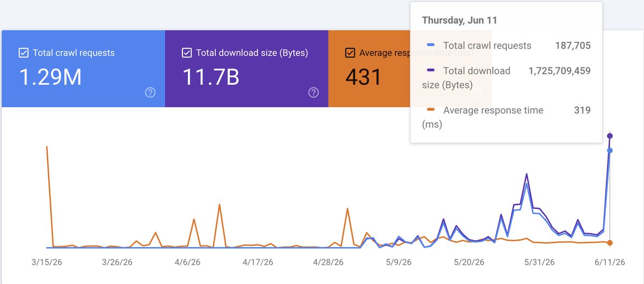Click the 1,725,709,459 value in tooltip
Screen dimensions: 644x284
tap(560, 71)
